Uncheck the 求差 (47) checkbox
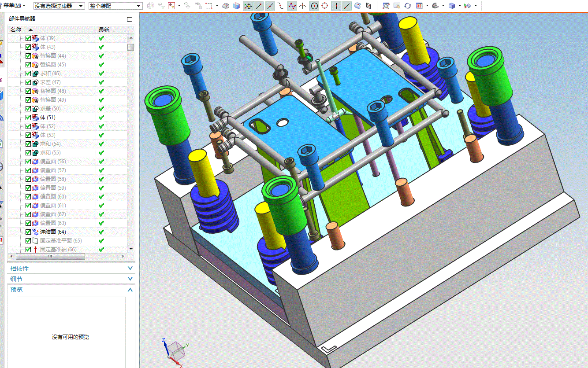 coord(28,82)
